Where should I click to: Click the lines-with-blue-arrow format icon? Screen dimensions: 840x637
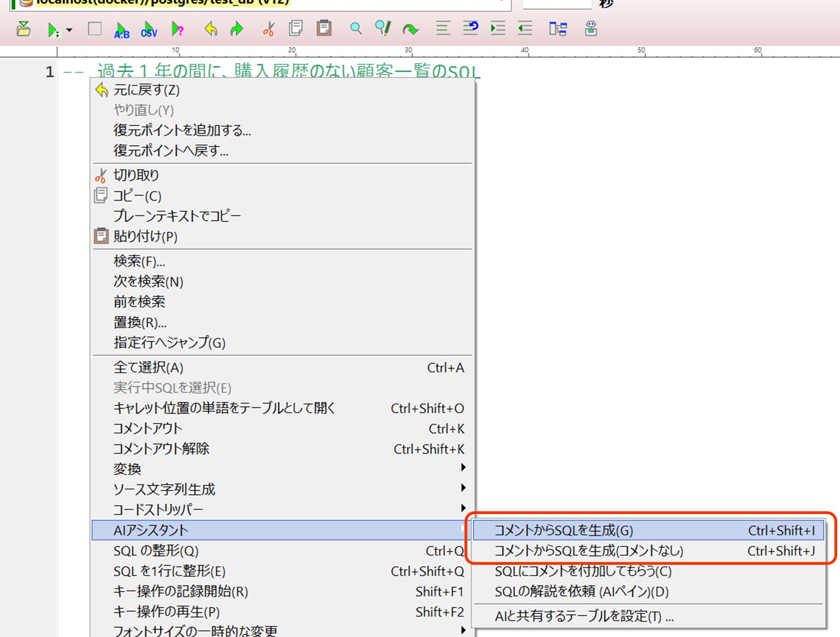(471, 28)
